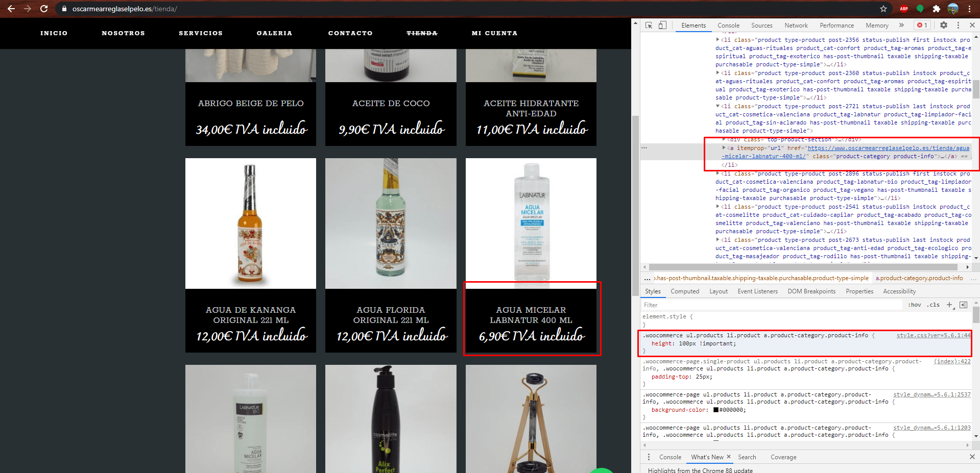Show more DevTools tabs chevron
Screen dimensions: 980x473
coord(901,25)
